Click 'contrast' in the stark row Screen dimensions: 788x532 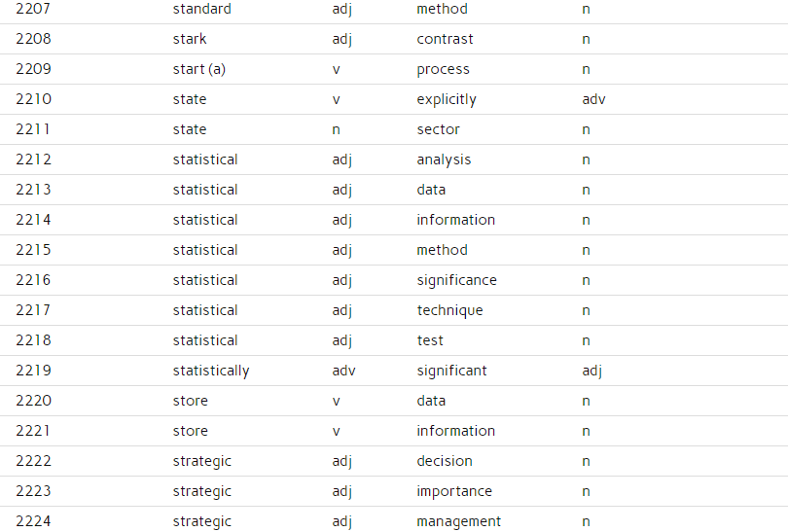point(445,39)
